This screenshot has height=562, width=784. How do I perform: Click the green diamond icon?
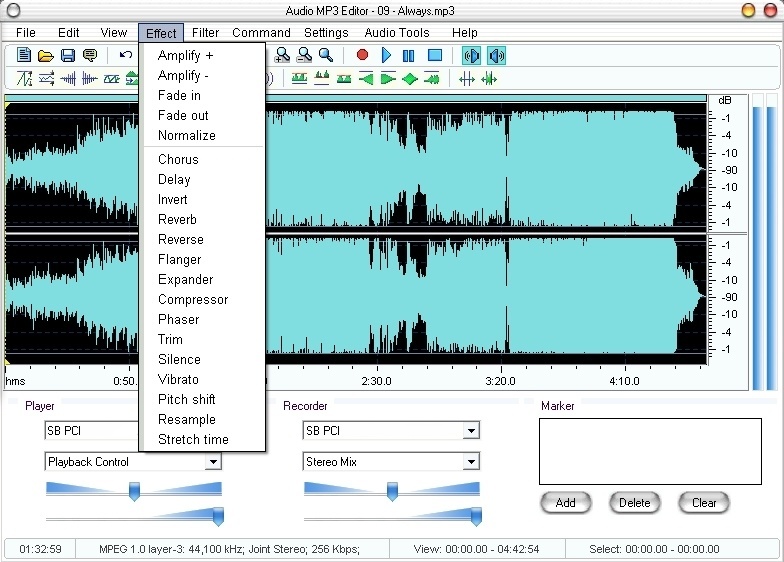pyautogui.click(x=410, y=78)
